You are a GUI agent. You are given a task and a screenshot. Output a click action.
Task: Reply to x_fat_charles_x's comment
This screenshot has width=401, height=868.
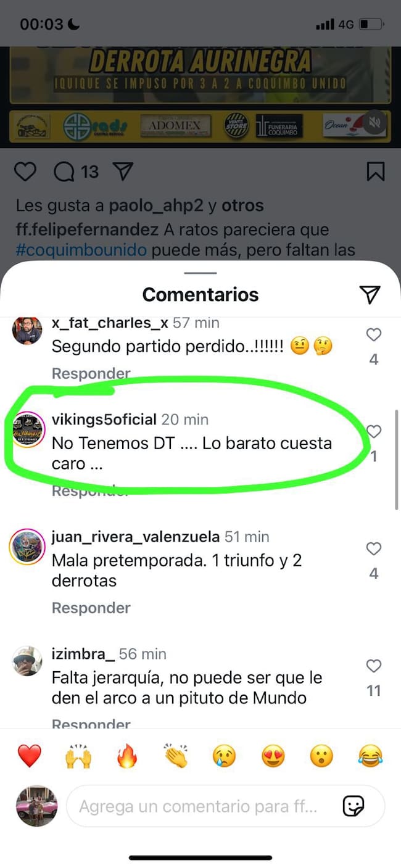[x=91, y=373]
